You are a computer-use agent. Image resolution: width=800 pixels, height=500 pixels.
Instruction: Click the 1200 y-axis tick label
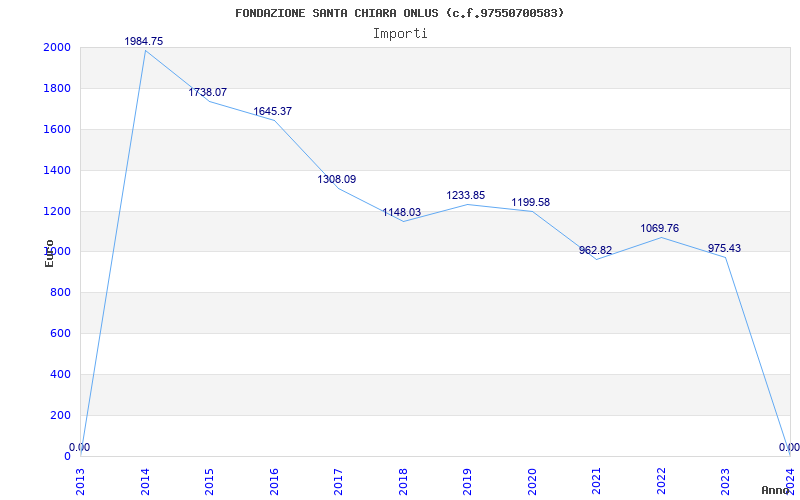(58, 211)
